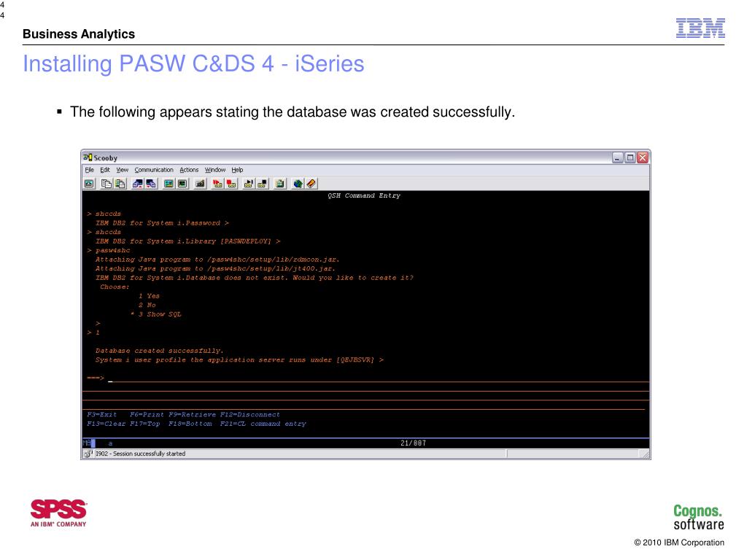This screenshot has height=560, width=747.
Task: Start macro recording icon
Action: click(217, 183)
